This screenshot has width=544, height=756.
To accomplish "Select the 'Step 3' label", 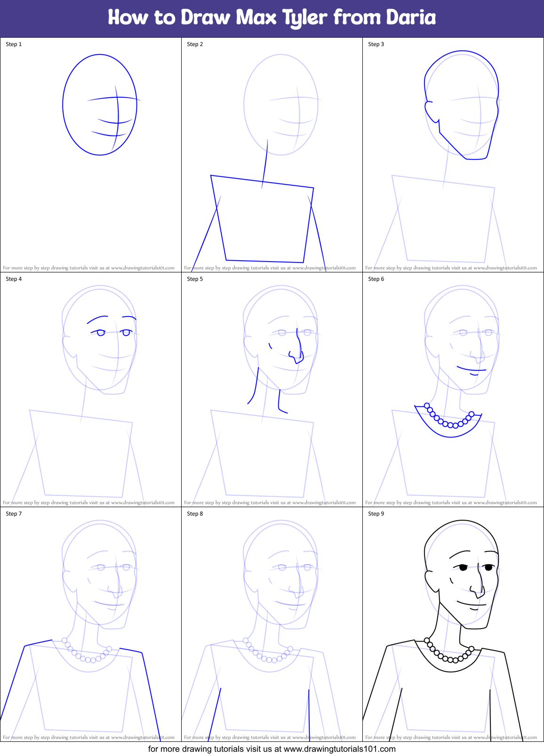I will click(376, 44).
